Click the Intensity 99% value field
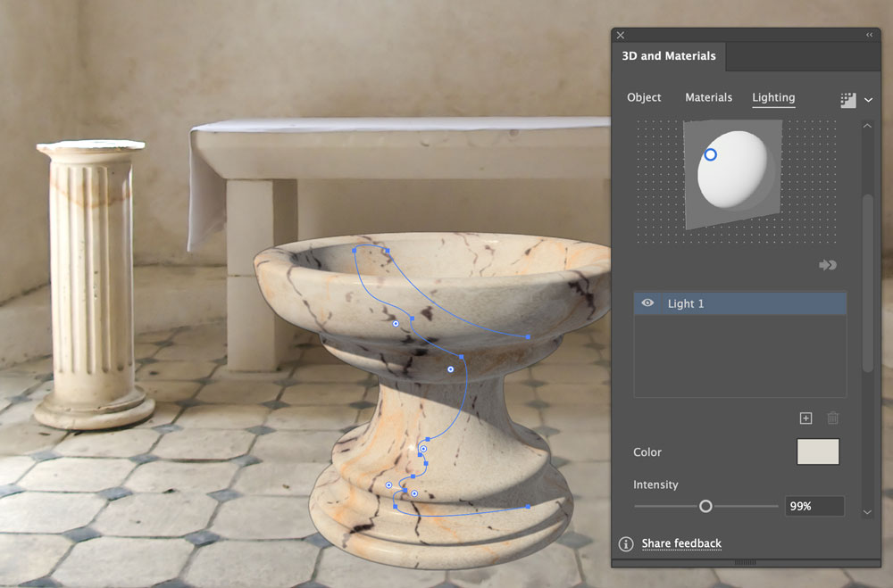The image size is (893, 588). 814,506
